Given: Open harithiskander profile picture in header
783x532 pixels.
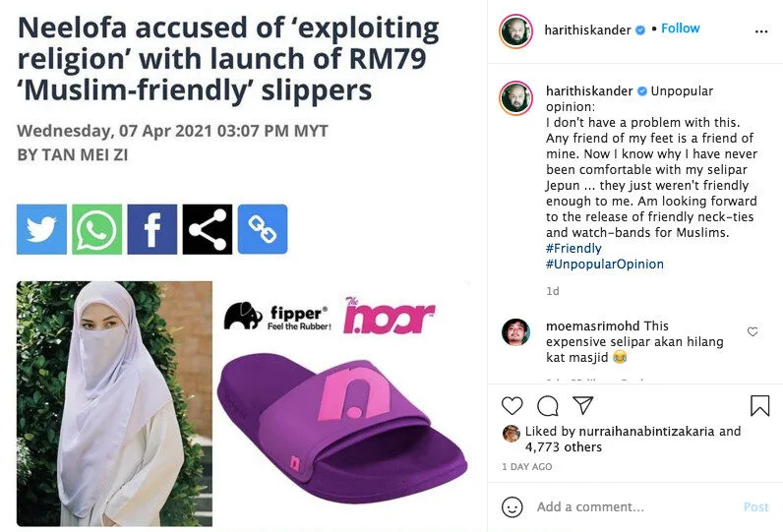Looking at the screenshot, I should tap(515, 30).
